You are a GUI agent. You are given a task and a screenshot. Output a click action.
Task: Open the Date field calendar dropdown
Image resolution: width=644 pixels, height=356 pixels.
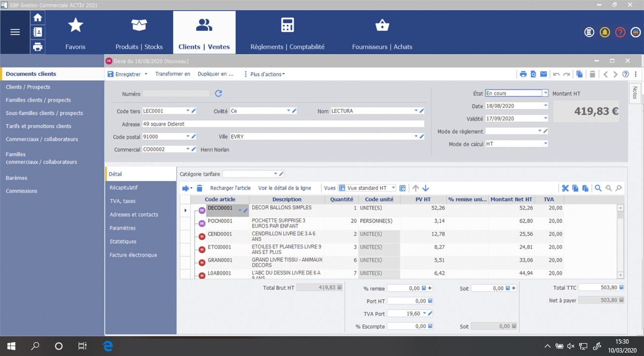[545, 105]
